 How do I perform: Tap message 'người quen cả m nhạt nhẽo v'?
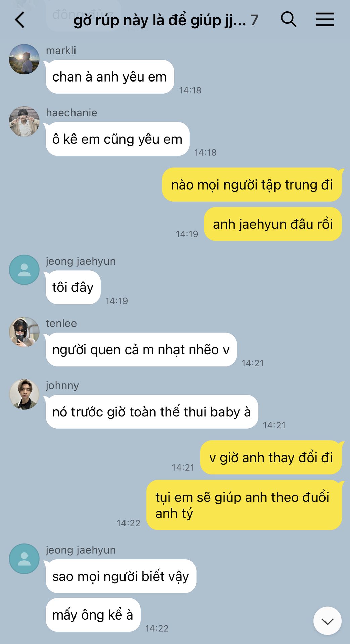[x=141, y=350]
